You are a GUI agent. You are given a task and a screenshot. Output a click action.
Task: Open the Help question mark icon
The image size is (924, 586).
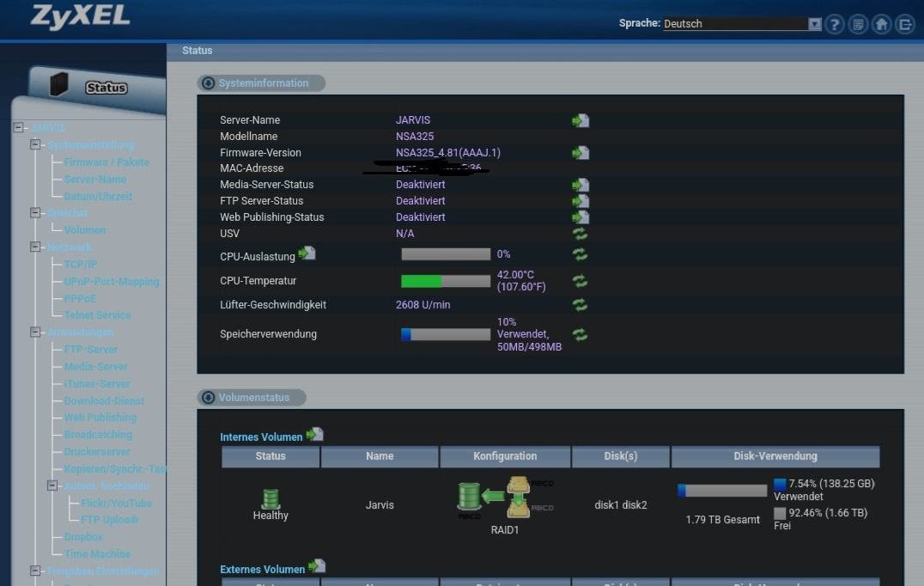click(x=835, y=24)
